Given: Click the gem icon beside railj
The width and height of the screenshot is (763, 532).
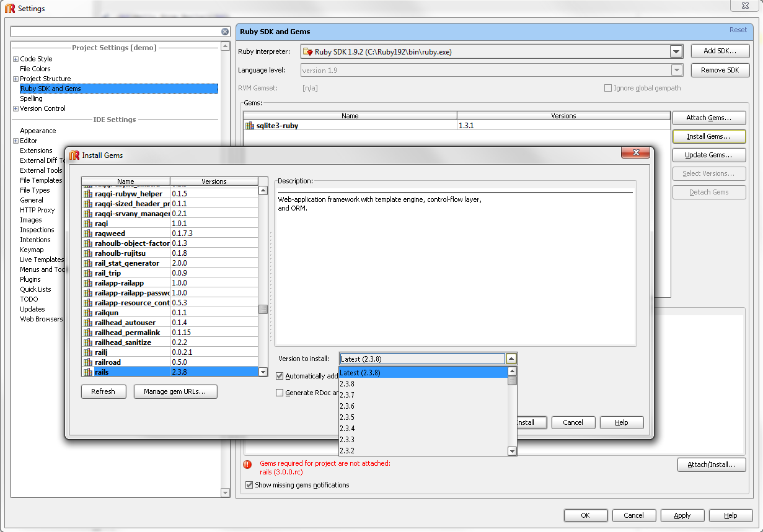Looking at the screenshot, I should (x=88, y=352).
